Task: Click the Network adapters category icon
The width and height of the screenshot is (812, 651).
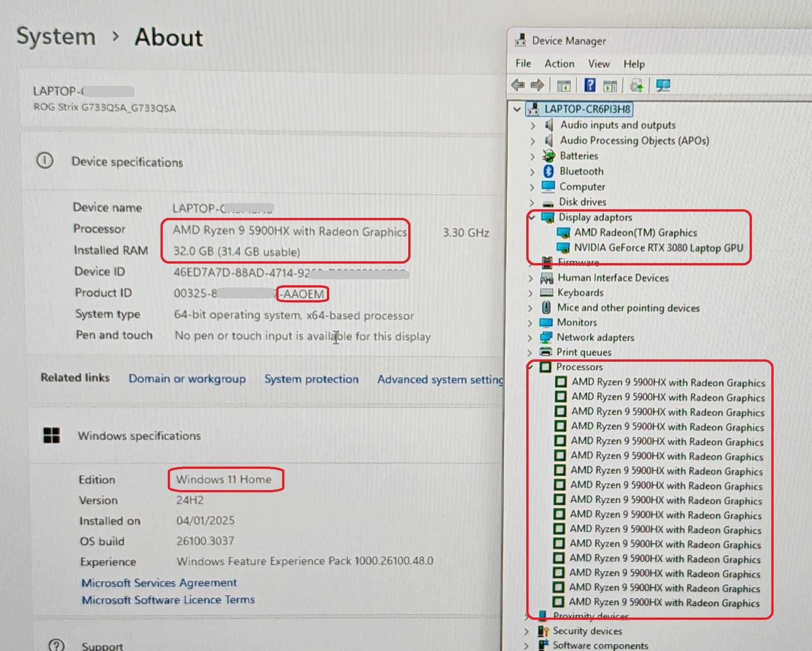Action: [x=546, y=337]
